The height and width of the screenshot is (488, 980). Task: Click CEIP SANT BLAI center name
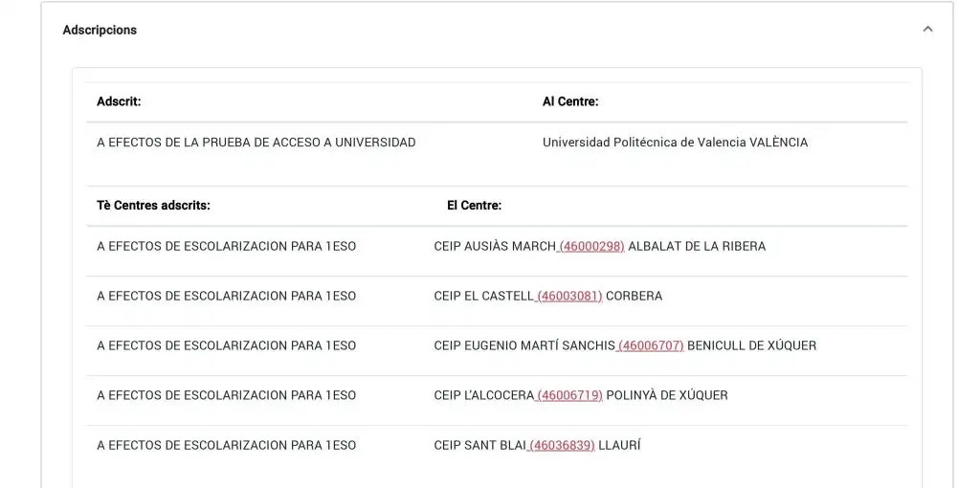click(480, 446)
